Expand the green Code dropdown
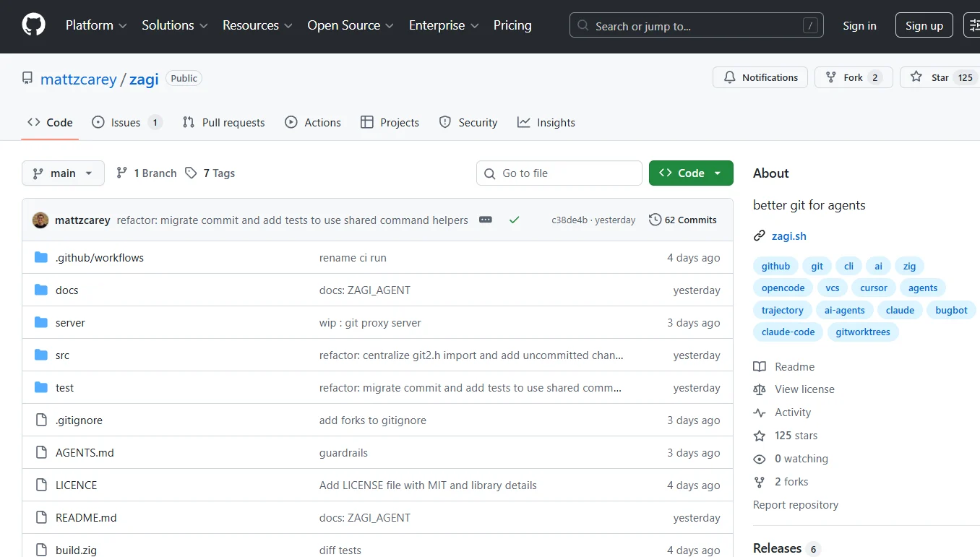 [x=691, y=173]
